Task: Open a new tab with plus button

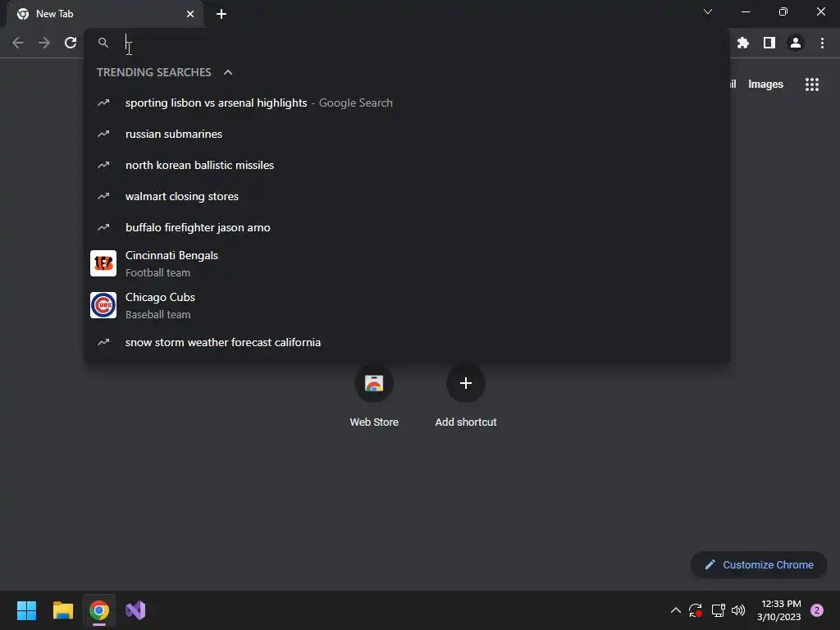Action: pos(221,14)
